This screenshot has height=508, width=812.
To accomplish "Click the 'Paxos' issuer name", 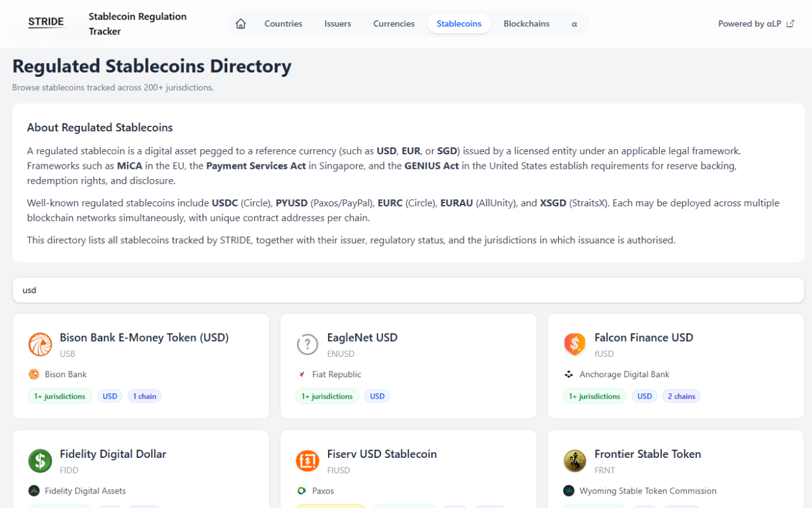I will 323,491.
